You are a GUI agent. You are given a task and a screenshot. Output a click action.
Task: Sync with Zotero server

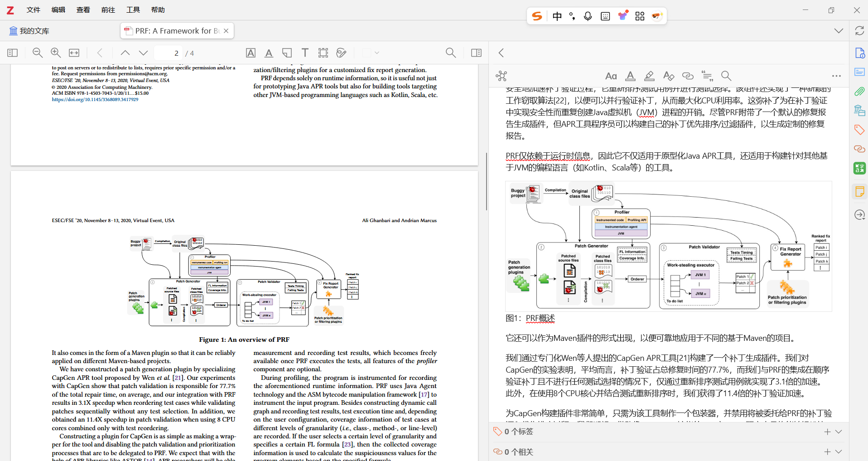click(x=859, y=31)
